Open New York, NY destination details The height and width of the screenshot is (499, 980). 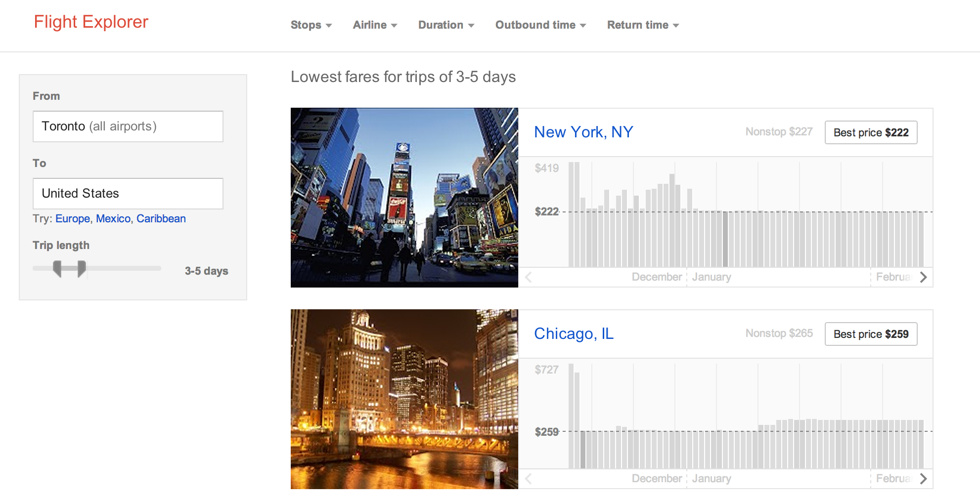pos(583,132)
